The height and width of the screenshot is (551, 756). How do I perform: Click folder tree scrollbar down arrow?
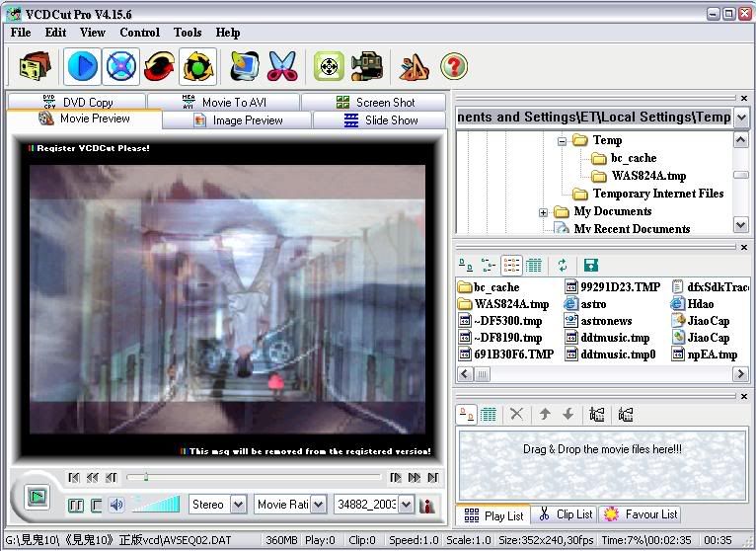pyautogui.click(x=740, y=224)
